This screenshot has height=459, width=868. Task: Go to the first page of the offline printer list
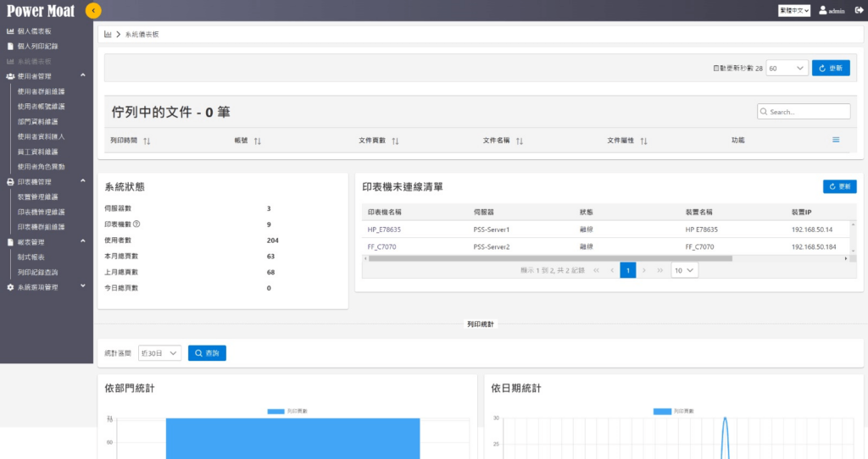pos(596,270)
